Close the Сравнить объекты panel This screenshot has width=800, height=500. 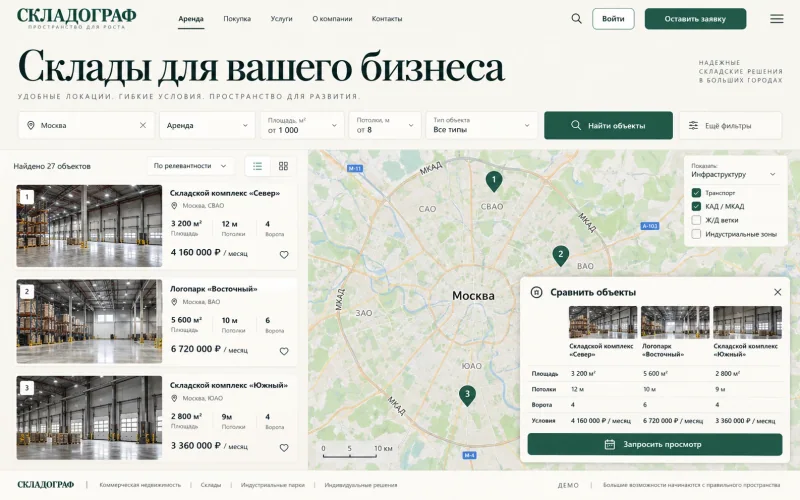pos(778,292)
